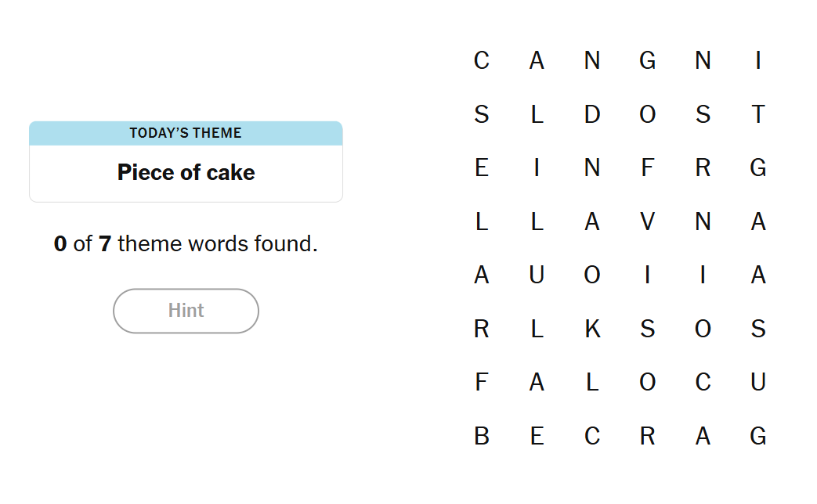The image size is (817, 504).
Task: Select the I in the top-right corner
Action: 757,60
